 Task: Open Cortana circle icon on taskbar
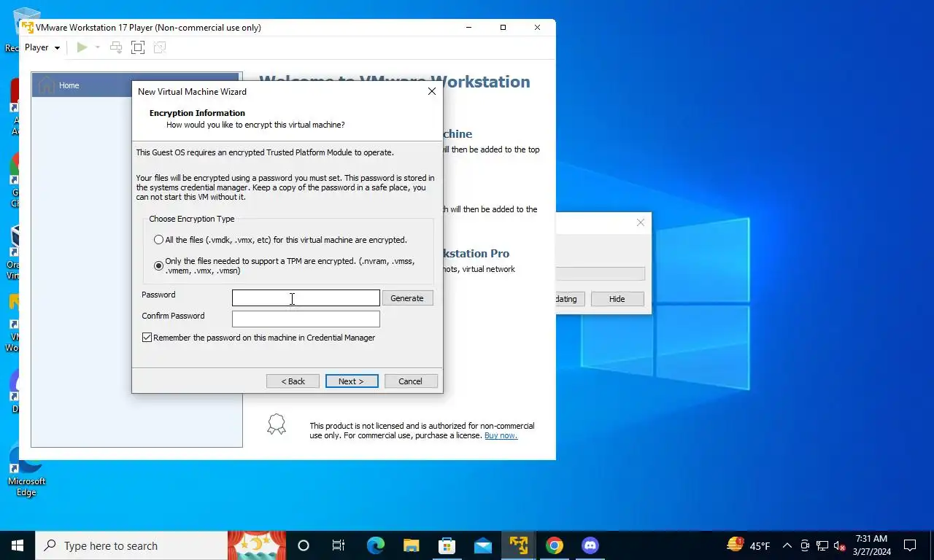pyautogui.click(x=304, y=545)
